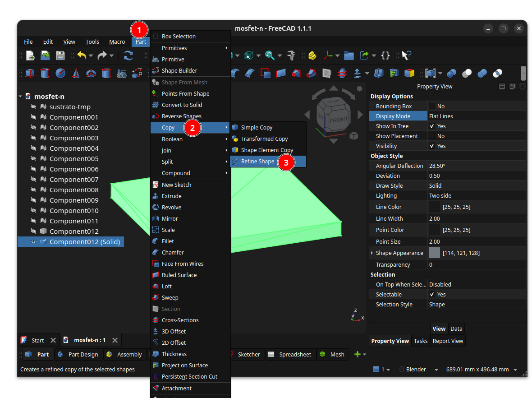Create a Cylinder primitive from toolbar

point(45,73)
